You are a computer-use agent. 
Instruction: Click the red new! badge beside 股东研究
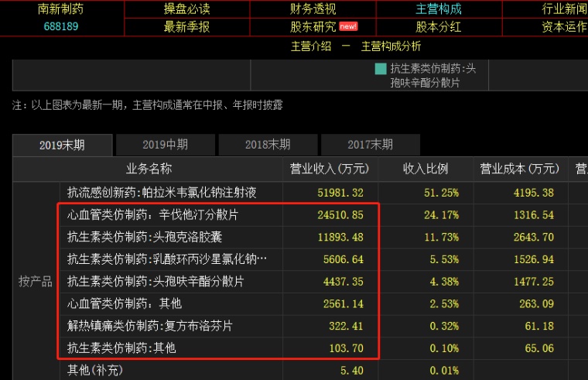(x=348, y=26)
